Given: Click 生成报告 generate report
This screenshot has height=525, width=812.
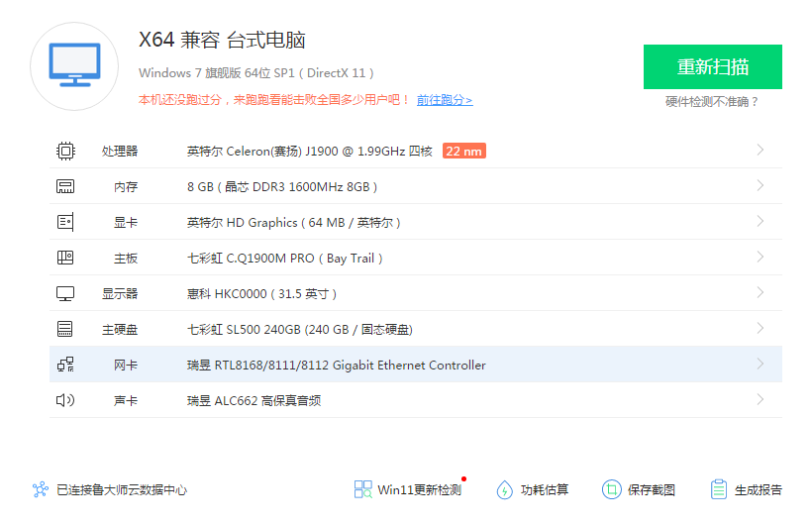Looking at the screenshot, I should pyautogui.click(x=746, y=489).
